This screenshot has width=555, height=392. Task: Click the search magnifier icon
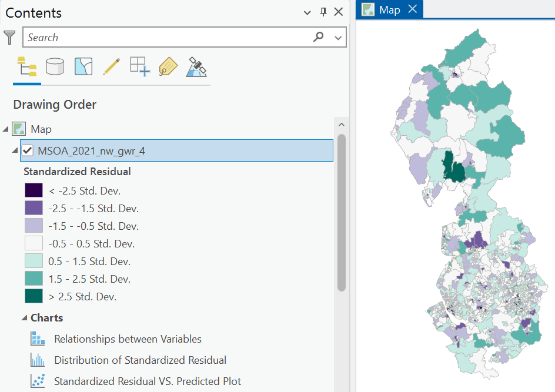click(x=318, y=36)
